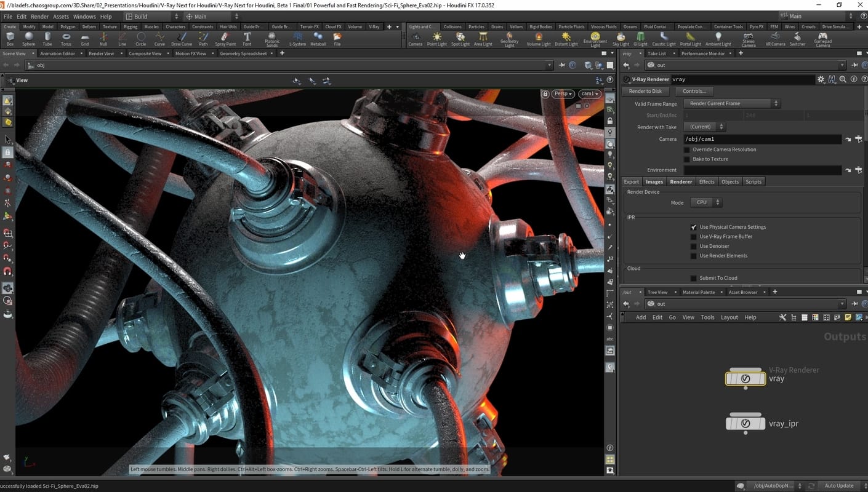Enable Submit To Cloud option

(694, 278)
